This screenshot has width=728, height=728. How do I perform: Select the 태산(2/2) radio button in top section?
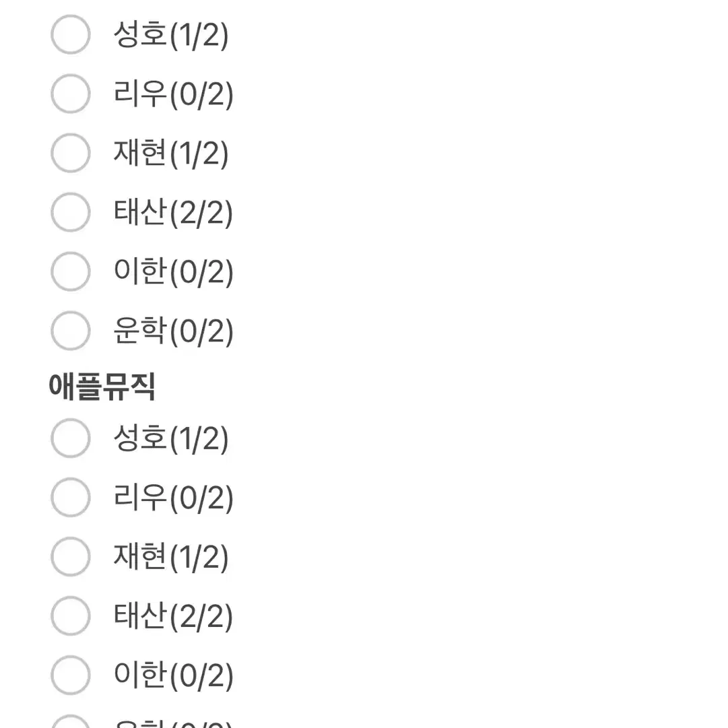[70, 212]
